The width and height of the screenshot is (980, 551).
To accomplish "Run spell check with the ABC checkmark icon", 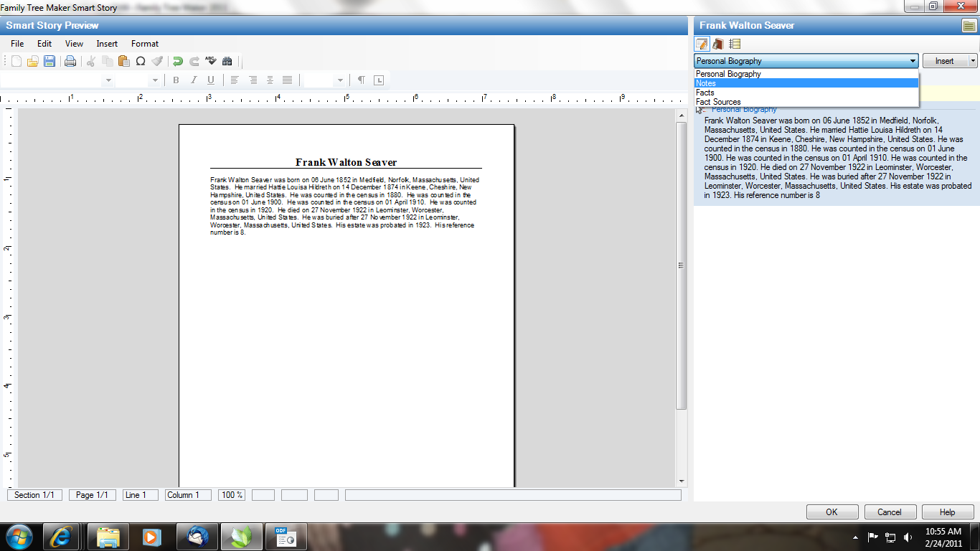I will [211, 62].
